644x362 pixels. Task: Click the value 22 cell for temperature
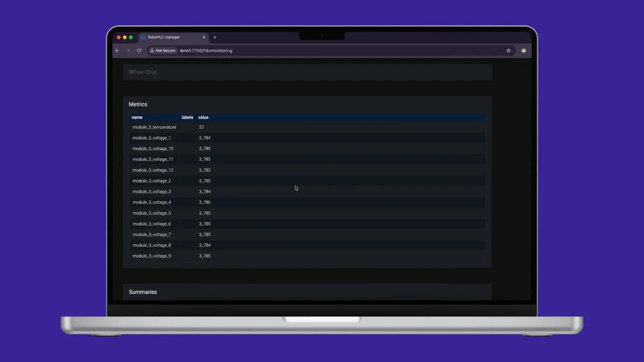point(201,127)
